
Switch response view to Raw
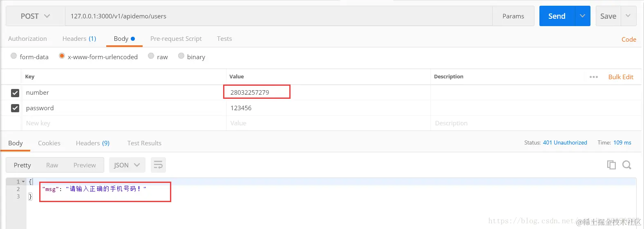52,165
